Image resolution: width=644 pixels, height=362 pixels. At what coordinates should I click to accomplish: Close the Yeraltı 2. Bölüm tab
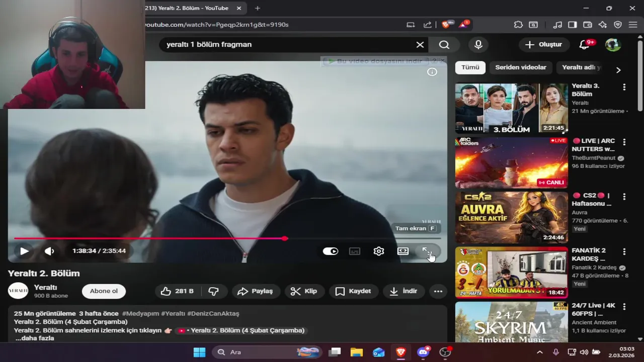[239, 8]
